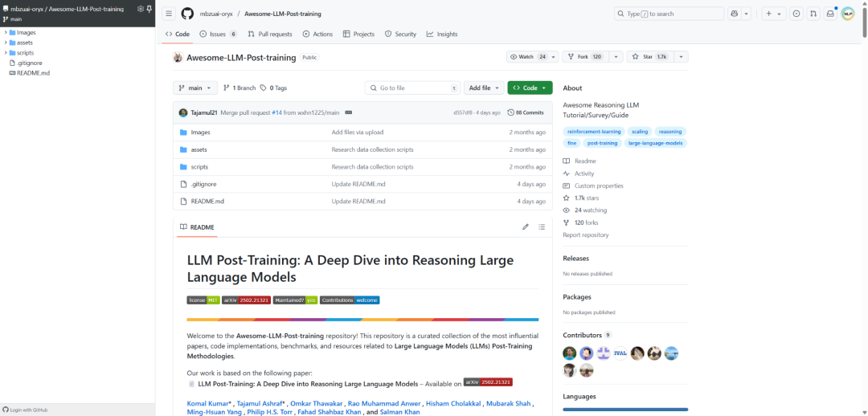Click the Images folder icon in file list
This screenshot has width=868, height=416.
pyautogui.click(x=184, y=133)
